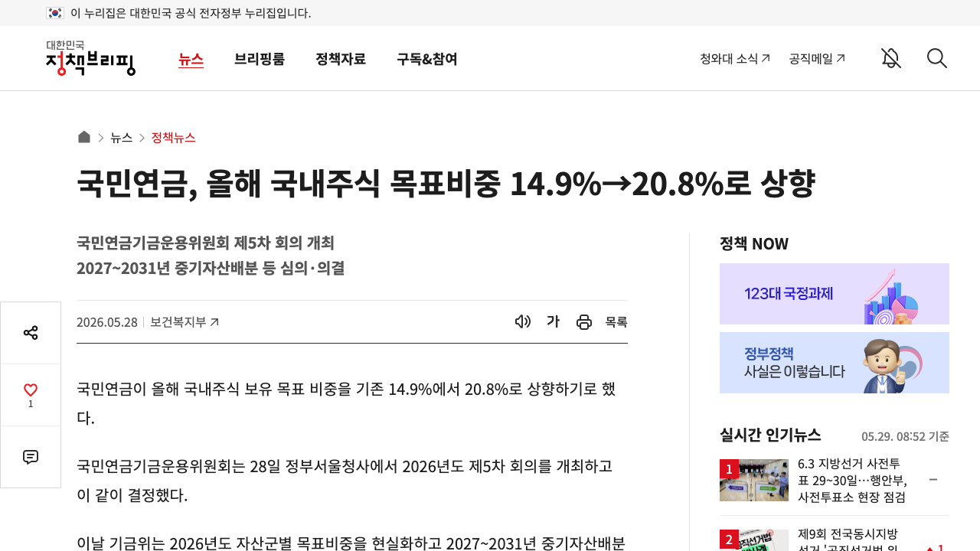
Task: Go to home via breadcrumb house icon
Action: click(84, 137)
